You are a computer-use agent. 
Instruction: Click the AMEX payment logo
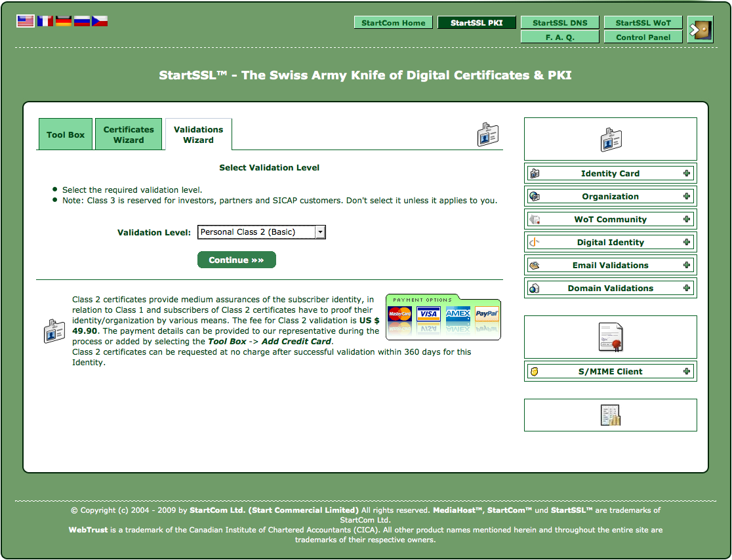point(458,314)
